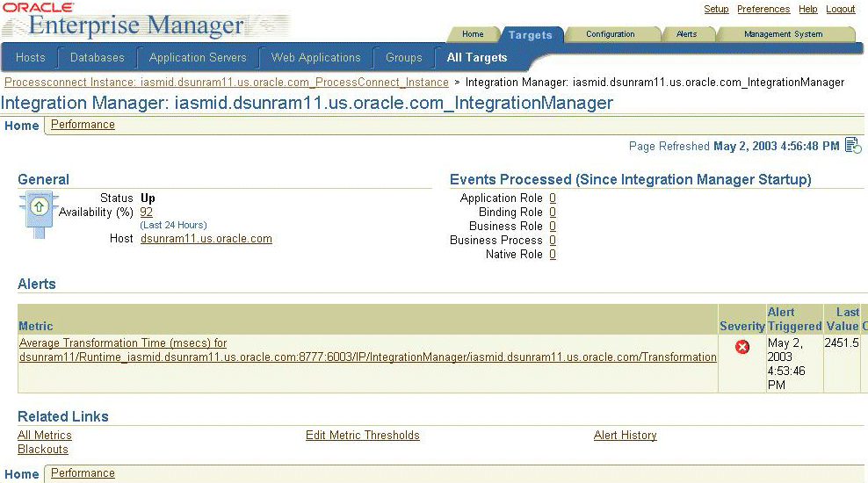Viewport: 868px width, 483px height.
Task: Open the Oracle Enterprise Manager logo
Action: (145, 21)
